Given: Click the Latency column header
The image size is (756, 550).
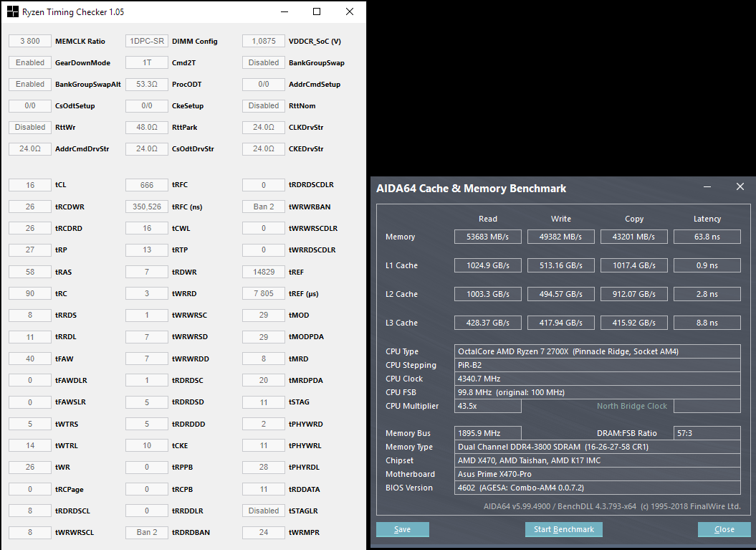Looking at the screenshot, I should 707,219.
